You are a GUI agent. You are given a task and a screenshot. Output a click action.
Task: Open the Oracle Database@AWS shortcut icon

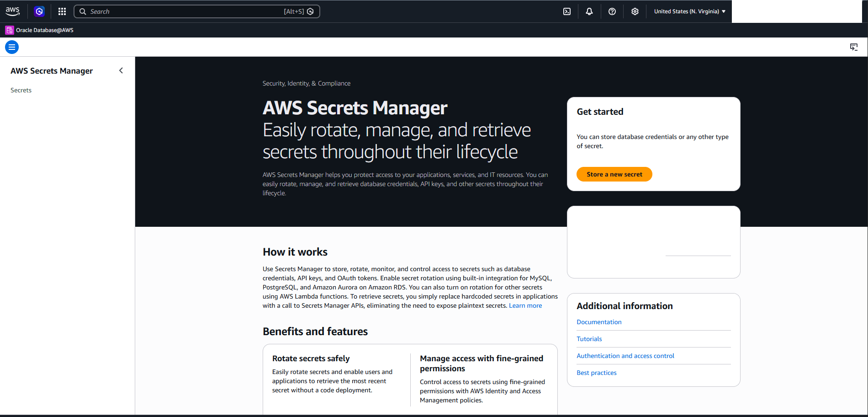(9, 30)
